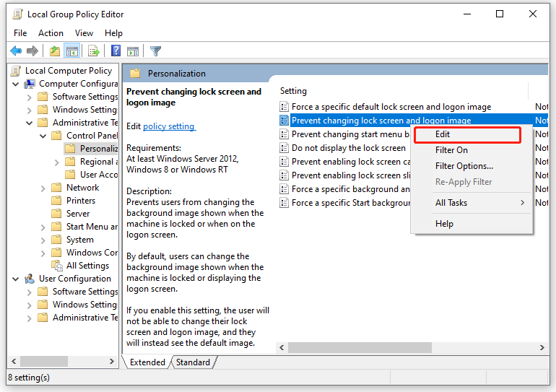Choose Edit in the context menu
This screenshot has height=392, width=556.
467,134
